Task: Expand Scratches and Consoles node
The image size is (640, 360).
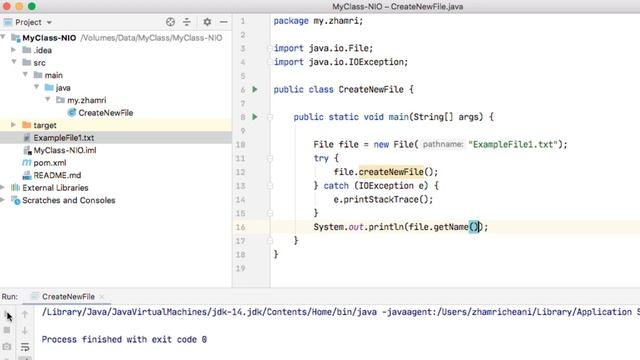Action: click(x=3, y=200)
